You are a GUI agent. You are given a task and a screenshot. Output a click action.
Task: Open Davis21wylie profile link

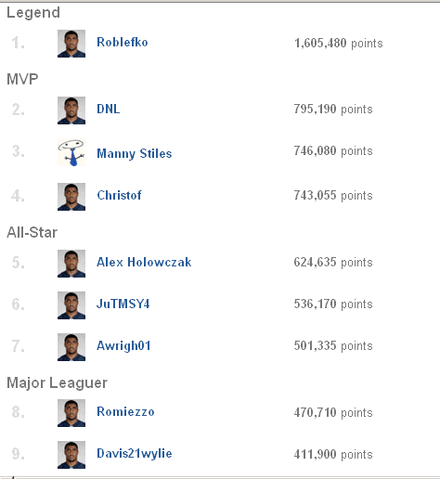tap(134, 454)
